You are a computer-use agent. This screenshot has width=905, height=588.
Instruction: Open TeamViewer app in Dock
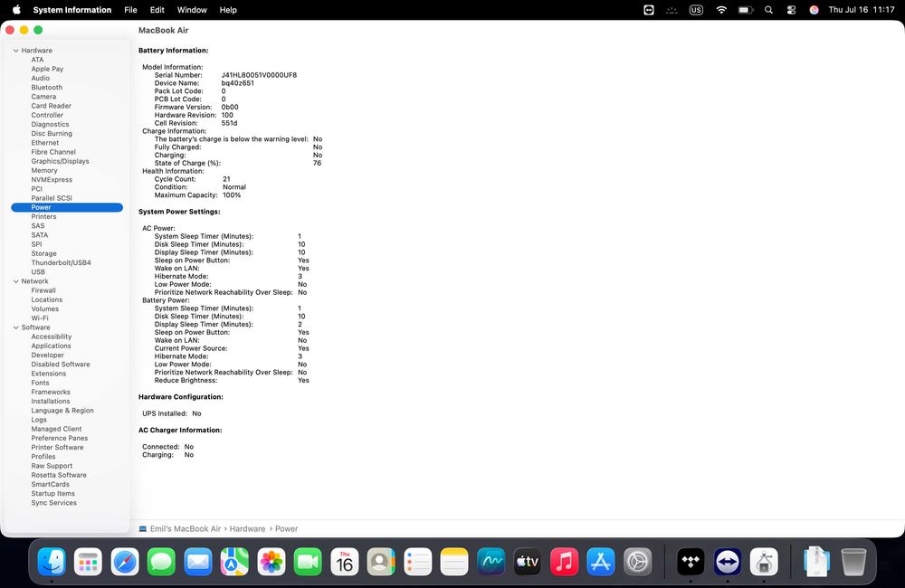tap(728, 562)
